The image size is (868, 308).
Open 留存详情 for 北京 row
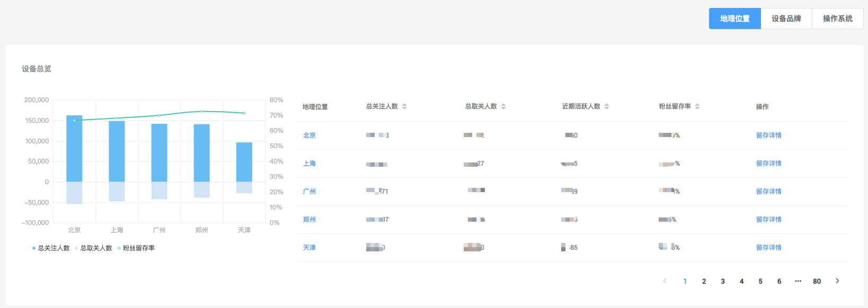(x=768, y=135)
